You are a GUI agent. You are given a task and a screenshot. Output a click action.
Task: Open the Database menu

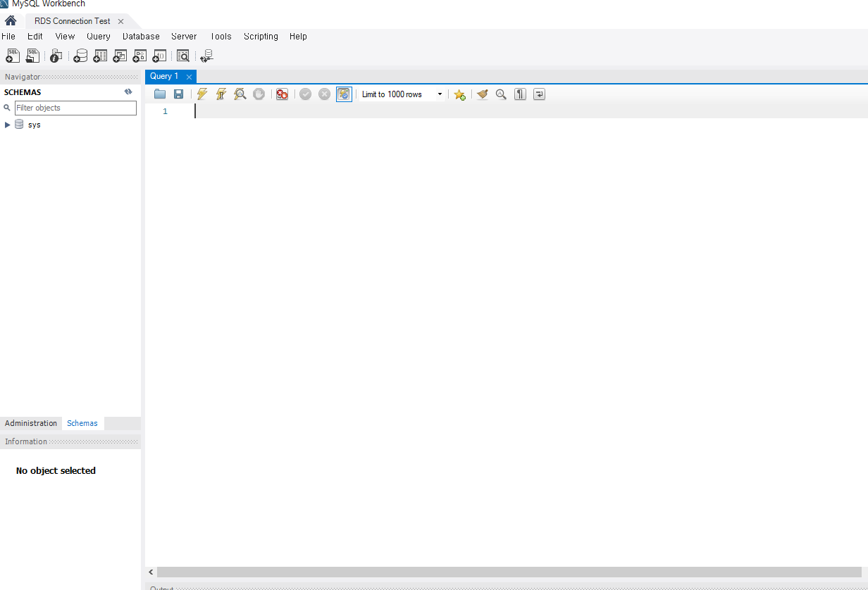[x=141, y=37]
